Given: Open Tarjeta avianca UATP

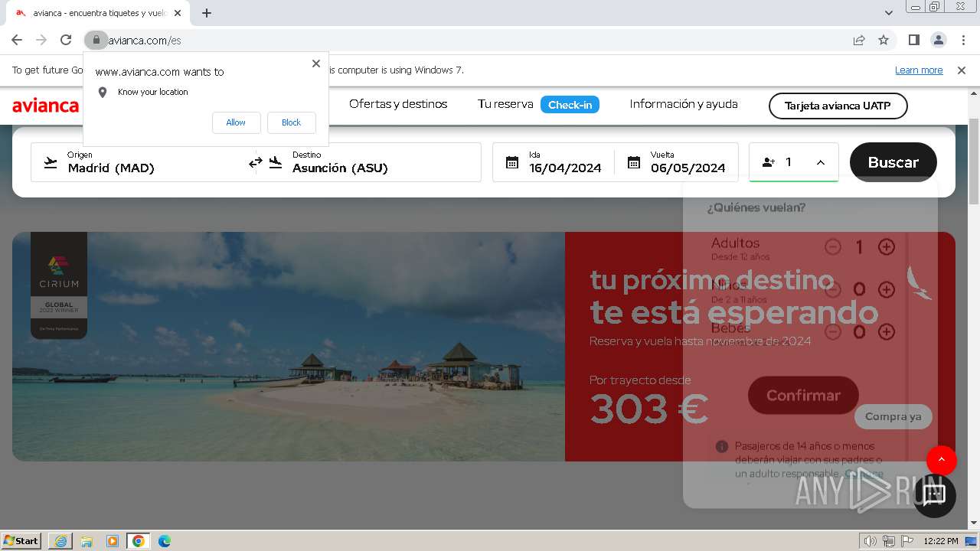Looking at the screenshot, I should pos(838,106).
